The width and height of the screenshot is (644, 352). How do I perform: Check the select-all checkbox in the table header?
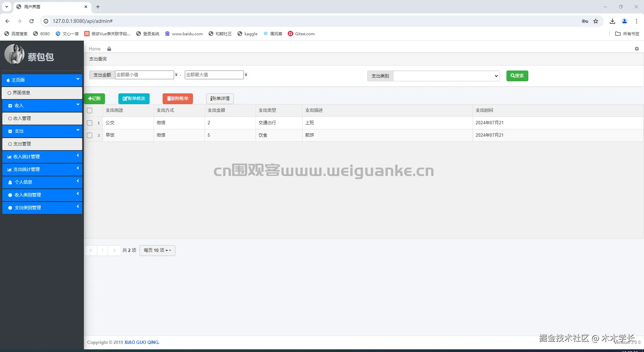pos(89,111)
